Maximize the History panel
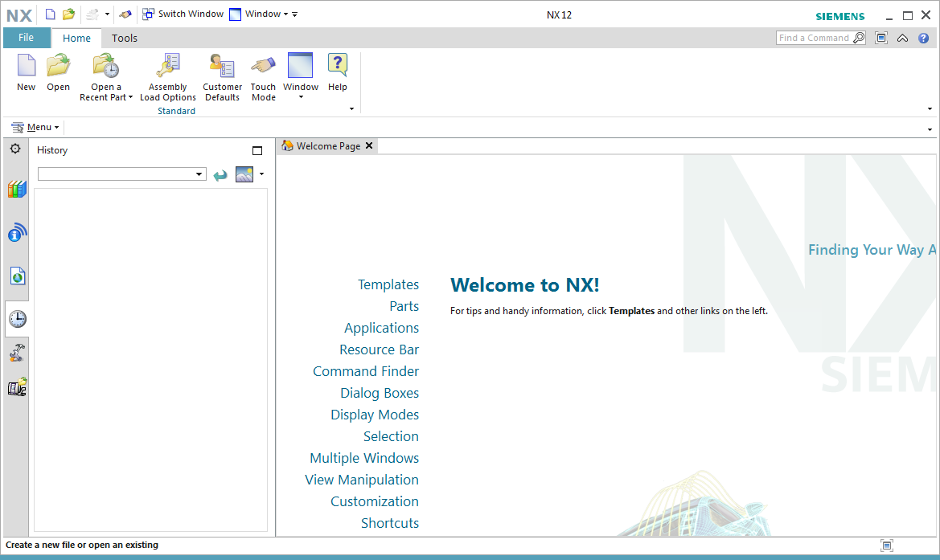 coord(257,151)
